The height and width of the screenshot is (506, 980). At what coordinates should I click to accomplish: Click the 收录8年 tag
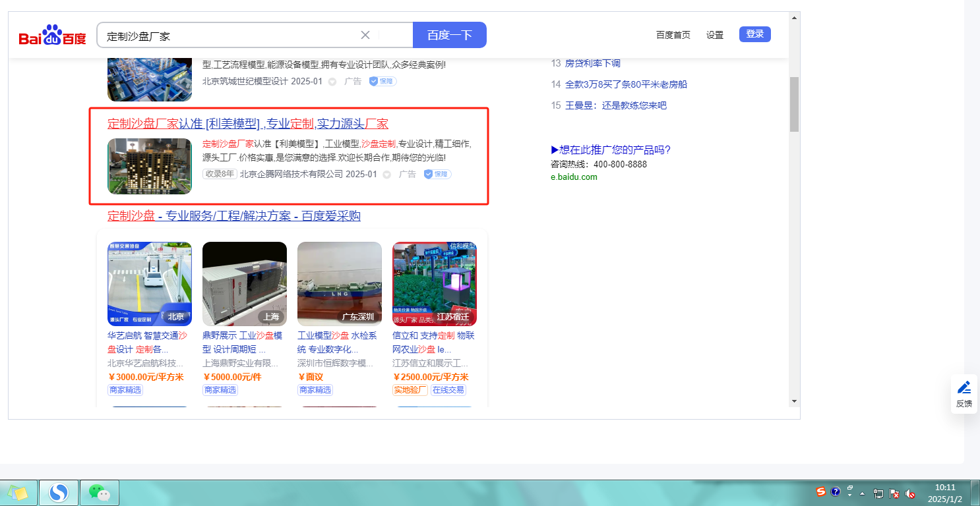pos(220,174)
